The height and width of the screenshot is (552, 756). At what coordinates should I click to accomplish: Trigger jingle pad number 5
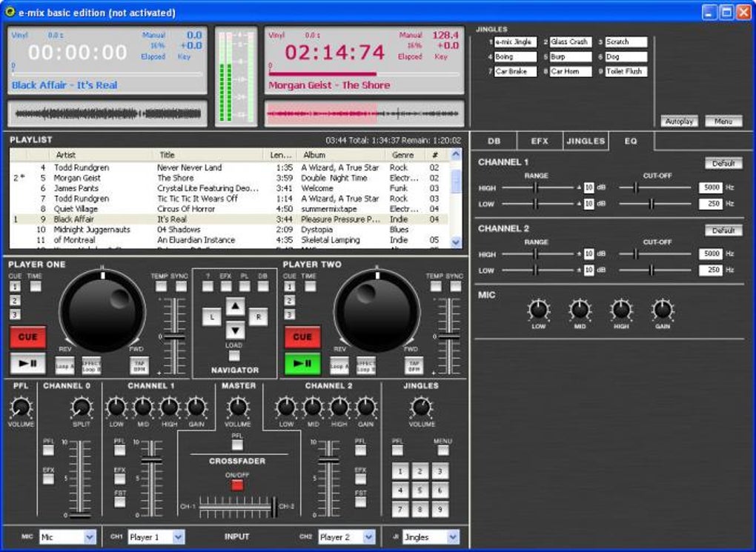coord(420,491)
